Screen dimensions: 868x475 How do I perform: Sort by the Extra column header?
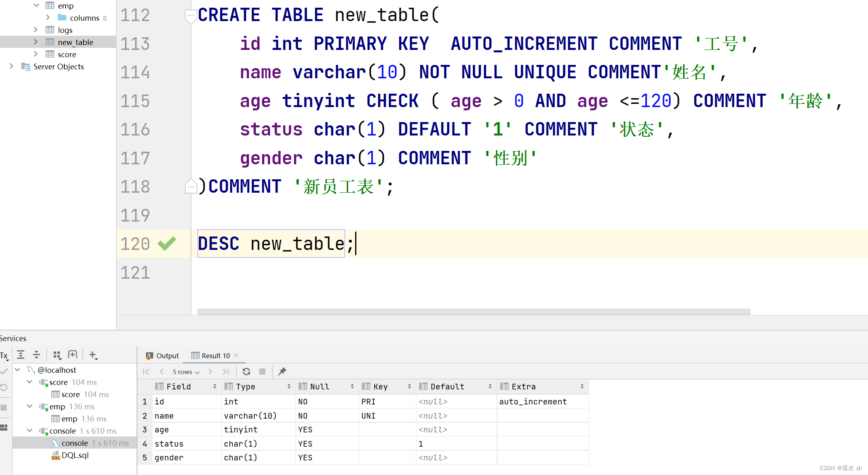542,387
